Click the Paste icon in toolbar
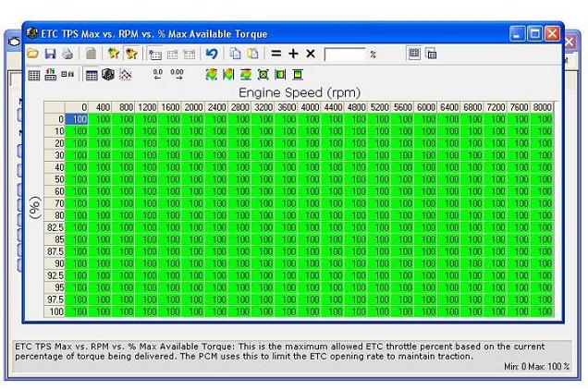 (x=252, y=55)
